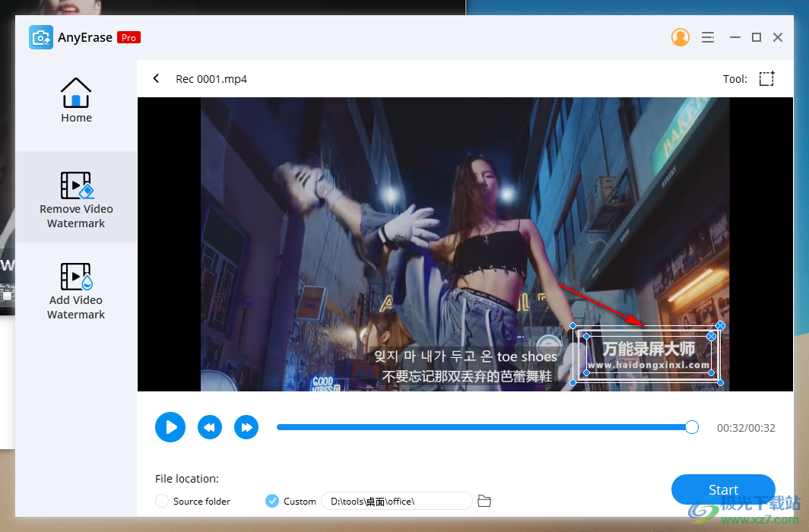Switch to the Add Video Watermark tool
The width and height of the screenshot is (809, 532).
click(76, 289)
